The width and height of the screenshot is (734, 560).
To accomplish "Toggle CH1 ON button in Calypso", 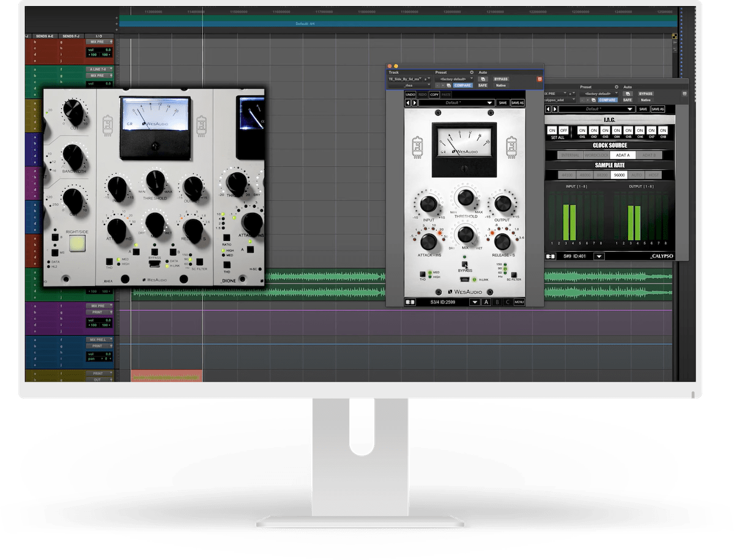I will 582,130.
